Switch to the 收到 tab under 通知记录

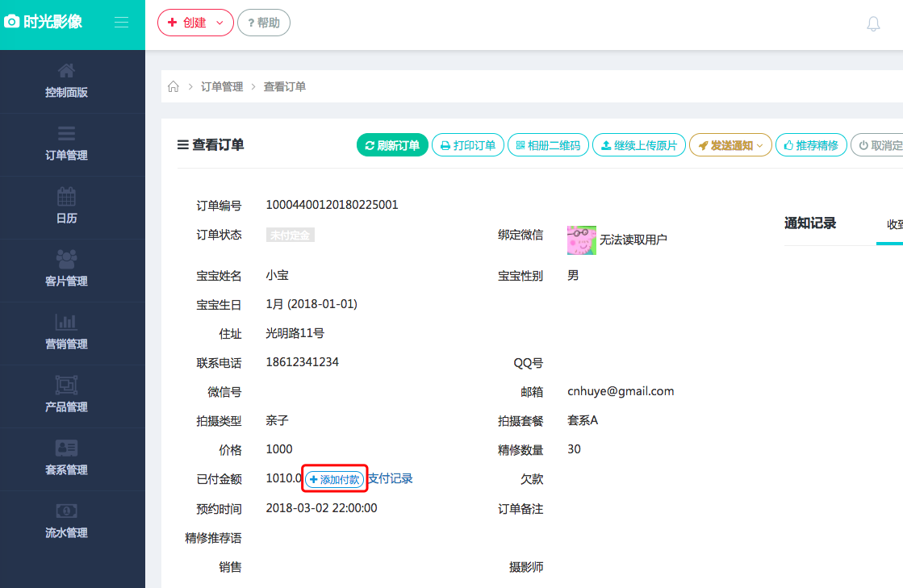pyautogui.click(x=894, y=225)
